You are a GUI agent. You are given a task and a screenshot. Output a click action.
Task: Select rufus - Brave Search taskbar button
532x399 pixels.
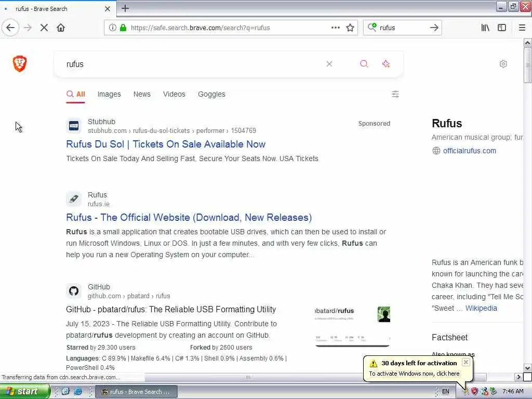(136, 392)
